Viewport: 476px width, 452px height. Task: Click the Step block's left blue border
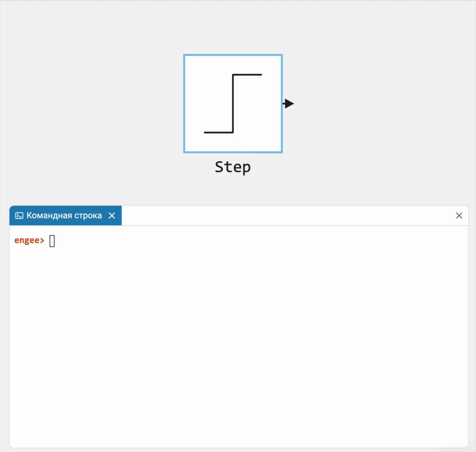184,104
